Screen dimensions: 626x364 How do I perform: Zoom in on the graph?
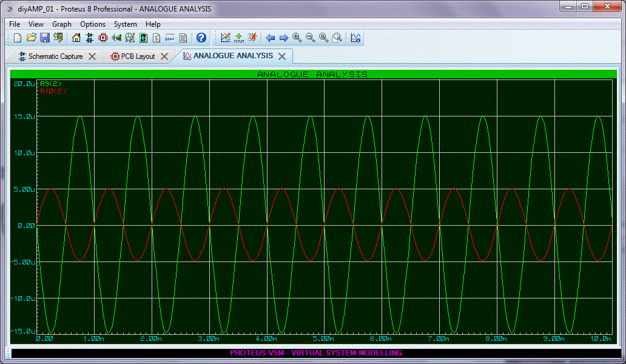(297, 38)
